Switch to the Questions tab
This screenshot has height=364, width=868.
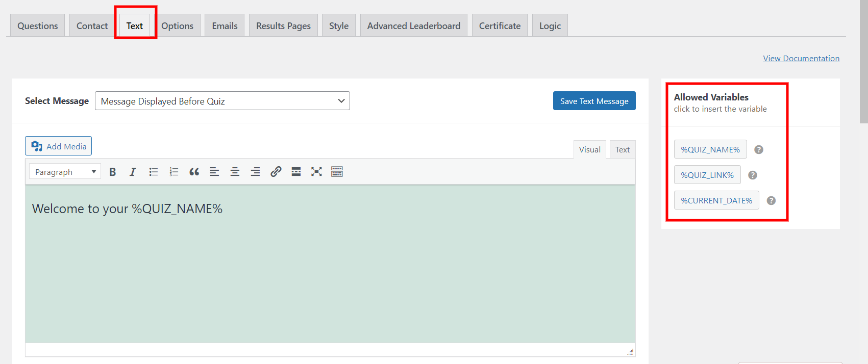pos(38,25)
